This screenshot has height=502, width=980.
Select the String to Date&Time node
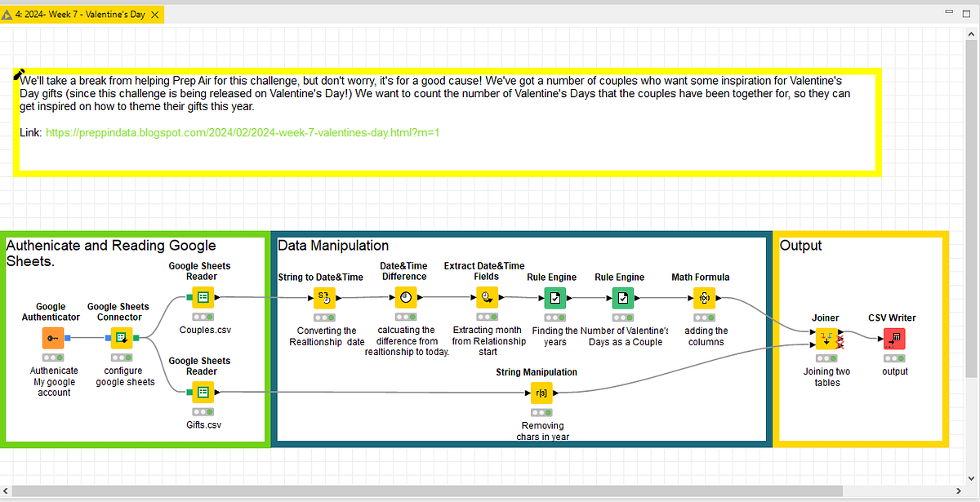[x=324, y=298]
